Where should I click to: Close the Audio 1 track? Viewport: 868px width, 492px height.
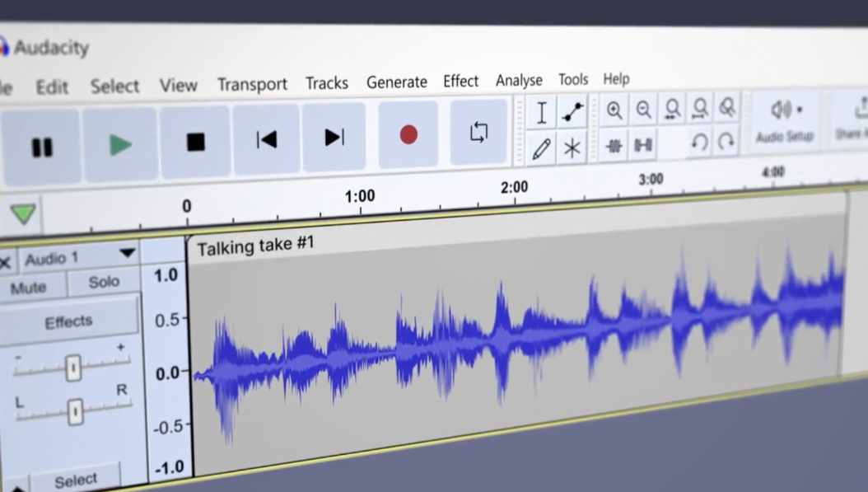6,262
